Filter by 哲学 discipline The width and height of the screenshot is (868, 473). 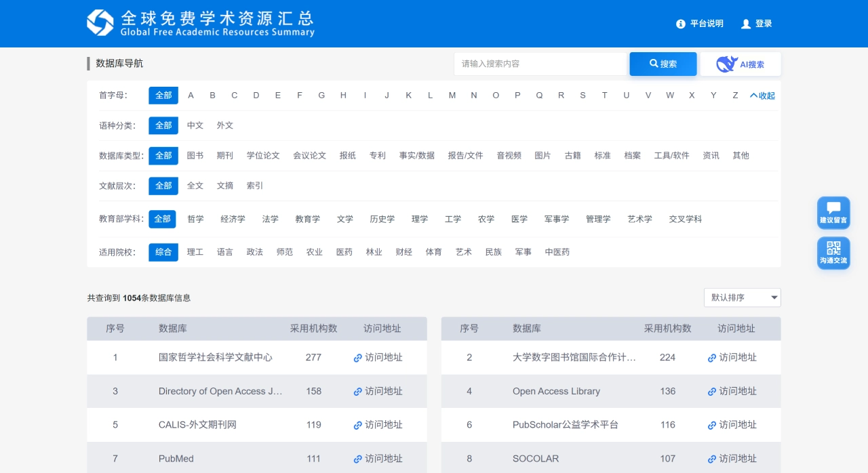click(x=195, y=219)
